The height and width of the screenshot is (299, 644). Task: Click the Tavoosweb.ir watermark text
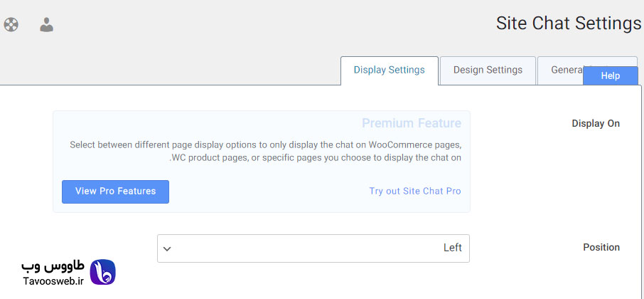coord(53,281)
